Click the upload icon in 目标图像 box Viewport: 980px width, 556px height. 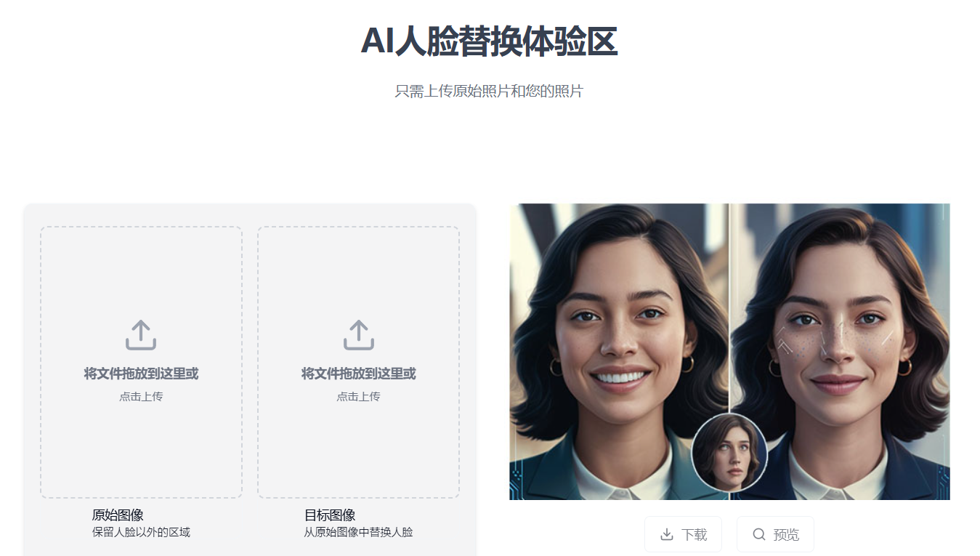coord(358,335)
